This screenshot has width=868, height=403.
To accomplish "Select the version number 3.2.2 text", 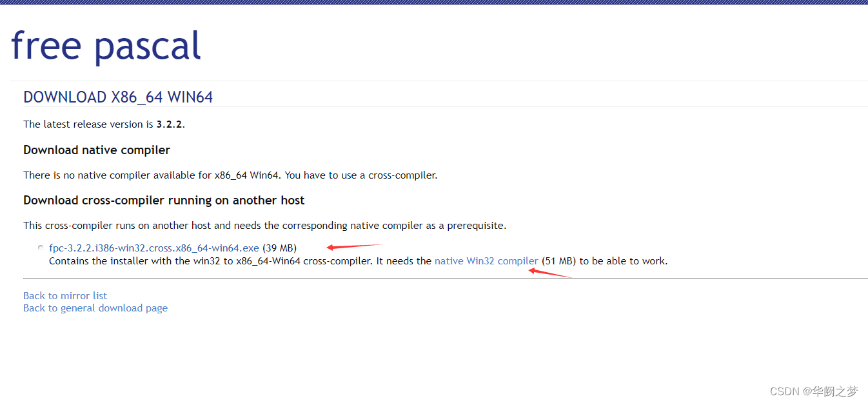I will coord(170,124).
